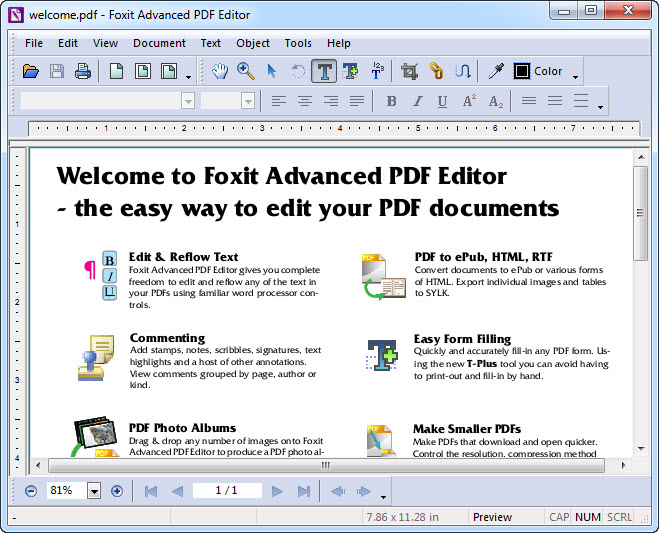This screenshot has height=533, width=659.
Task: Expand the font name combo box
Action: coord(188,101)
